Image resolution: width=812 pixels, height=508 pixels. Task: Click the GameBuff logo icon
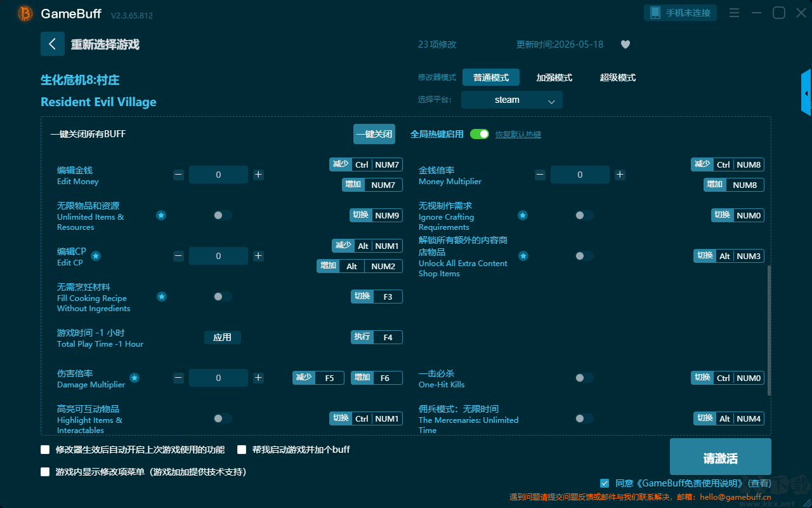(25, 13)
